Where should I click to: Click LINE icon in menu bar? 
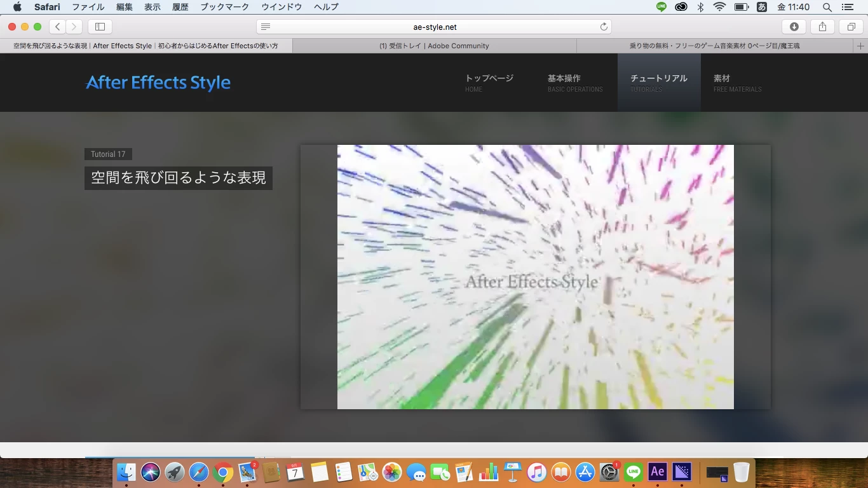pos(661,7)
